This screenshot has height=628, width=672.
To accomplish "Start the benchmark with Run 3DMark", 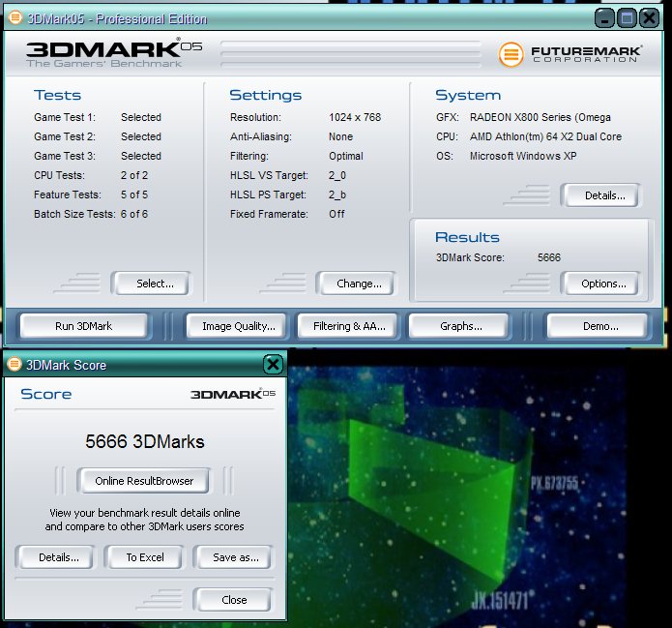I will [x=83, y=326].
